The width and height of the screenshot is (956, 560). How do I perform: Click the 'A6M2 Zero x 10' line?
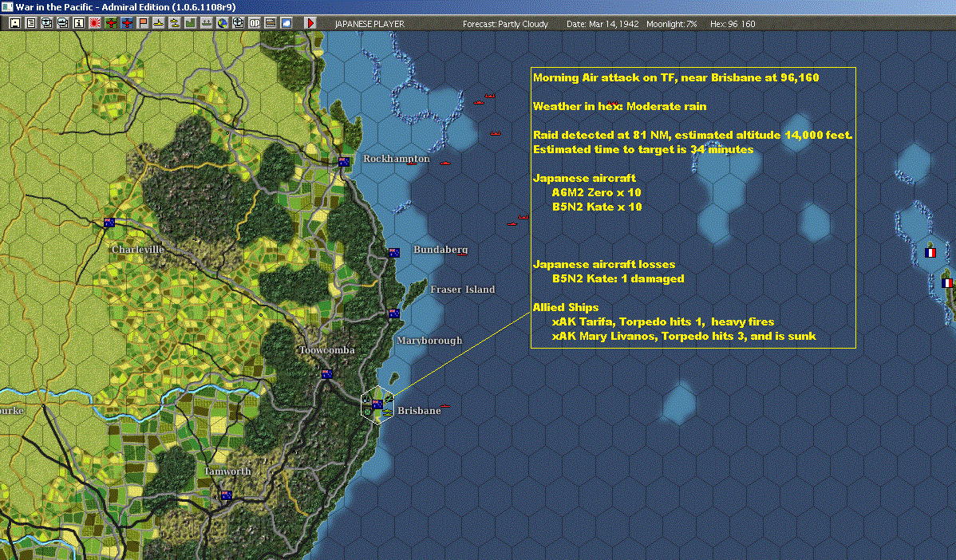pyautogui.click(x=596, y=192)
